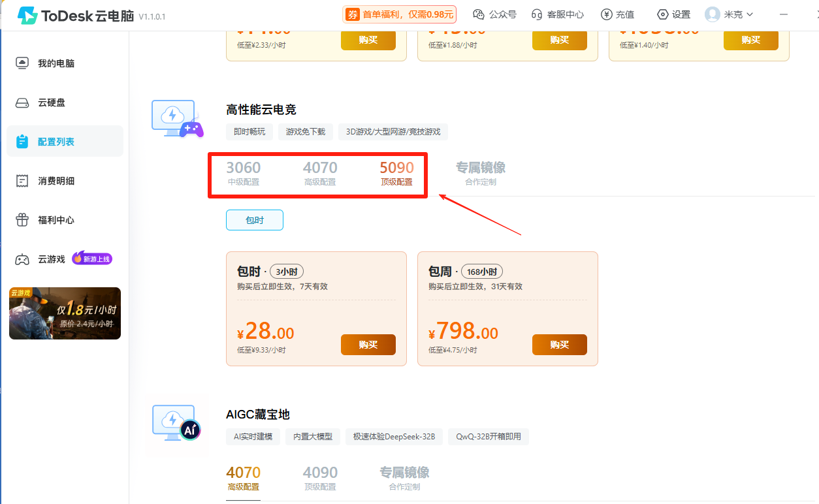Image resolution: width=819 pixels, height=504 pixels.
Task: Click the QwQ-32B开箱即用 tag
Action: pos(489,436)
